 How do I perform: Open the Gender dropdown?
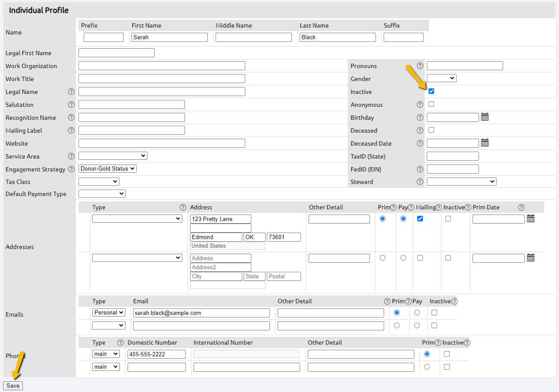click(x=441, y=78)
